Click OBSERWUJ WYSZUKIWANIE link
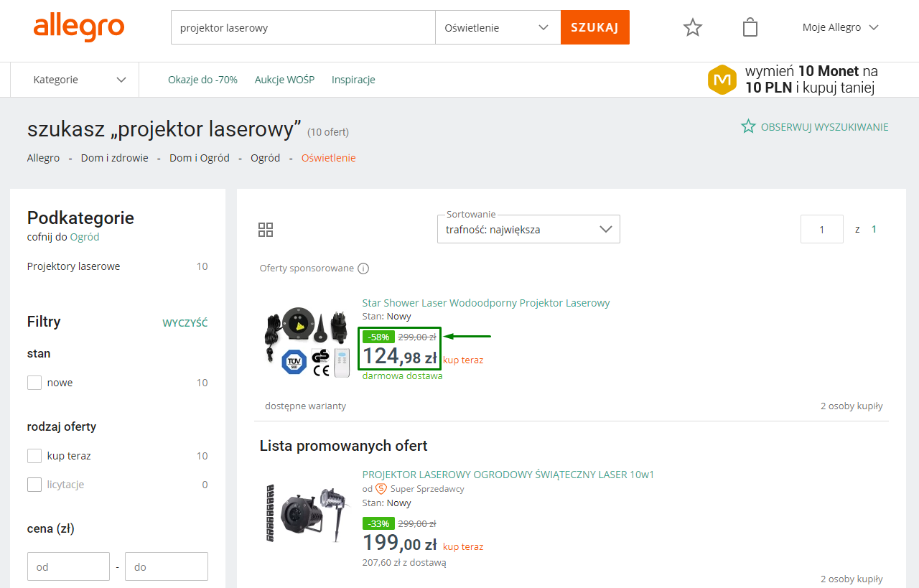The height and width of the screenshot is (588, 919). pos(824,127)
